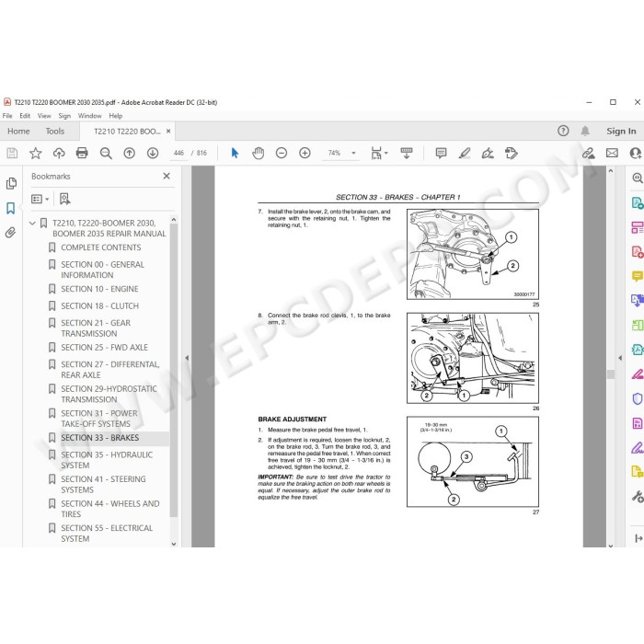Image resolution: width=644 pixels, height=644 pixels.
Task: Select the Highlight text tool
Action: [465, 154]
